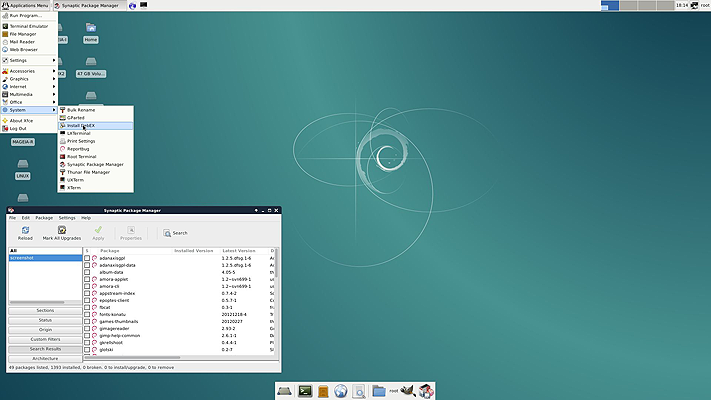Click the Origin filter button

[45, 330]
